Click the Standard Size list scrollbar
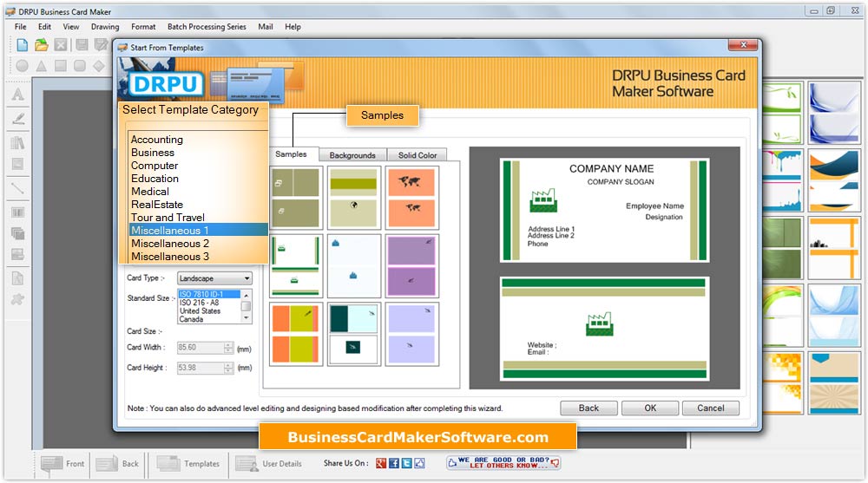Image resolution: width=868 pixels, height=483 pixels. [x=247, y=306]
